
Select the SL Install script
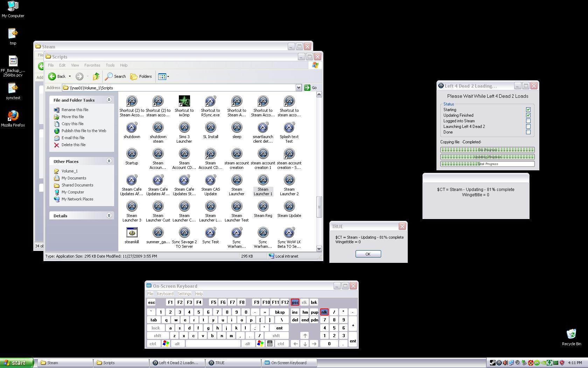tap(210, 130)
